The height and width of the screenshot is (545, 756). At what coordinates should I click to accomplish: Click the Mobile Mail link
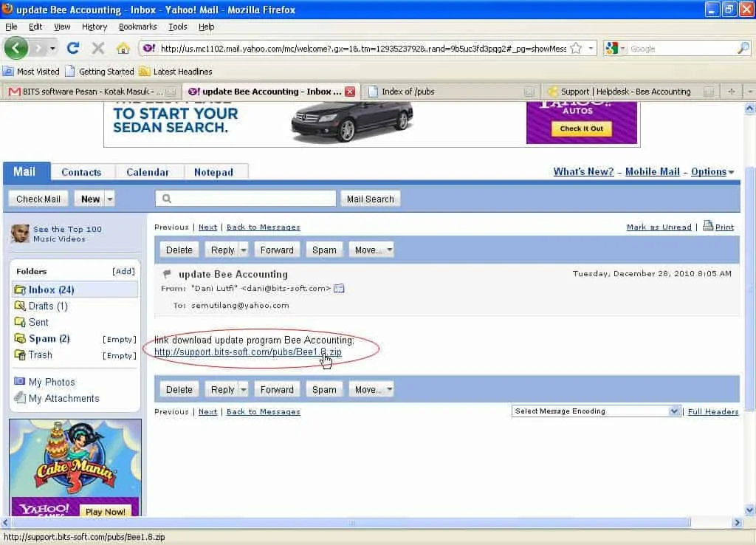[653, 172]
